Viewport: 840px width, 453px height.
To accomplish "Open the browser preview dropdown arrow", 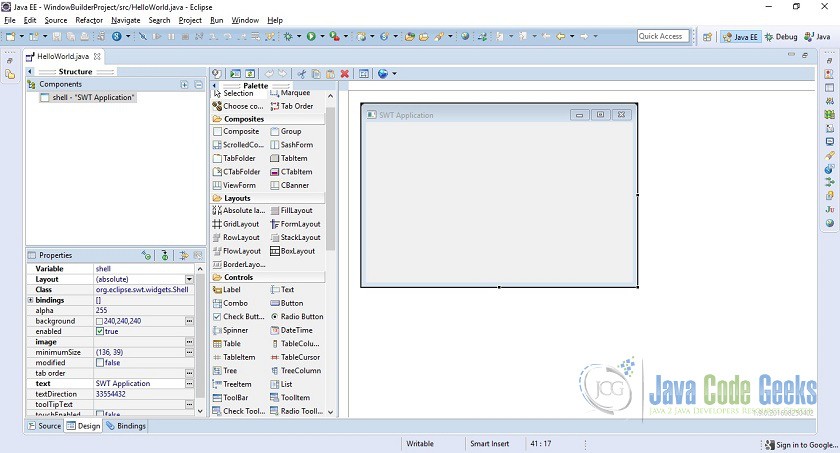I will 394,74.
